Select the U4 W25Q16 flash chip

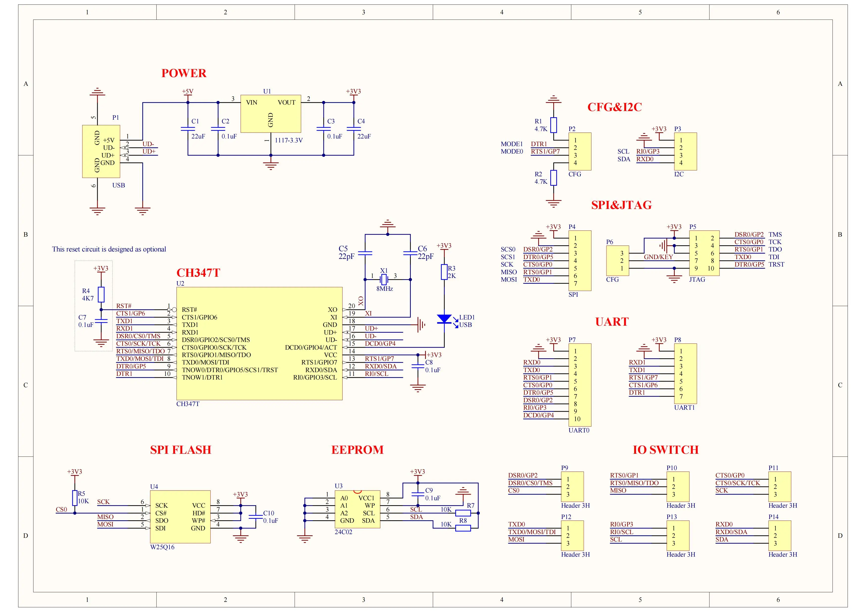[180, 517]
